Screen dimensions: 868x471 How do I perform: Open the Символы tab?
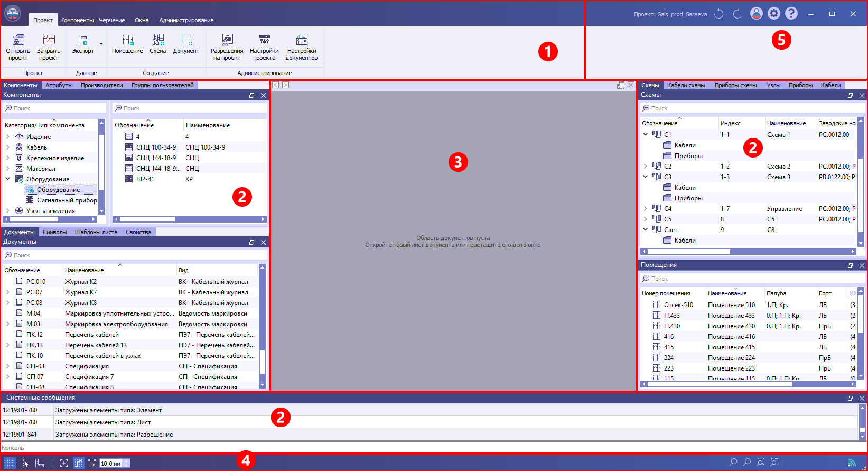(55, 232)
